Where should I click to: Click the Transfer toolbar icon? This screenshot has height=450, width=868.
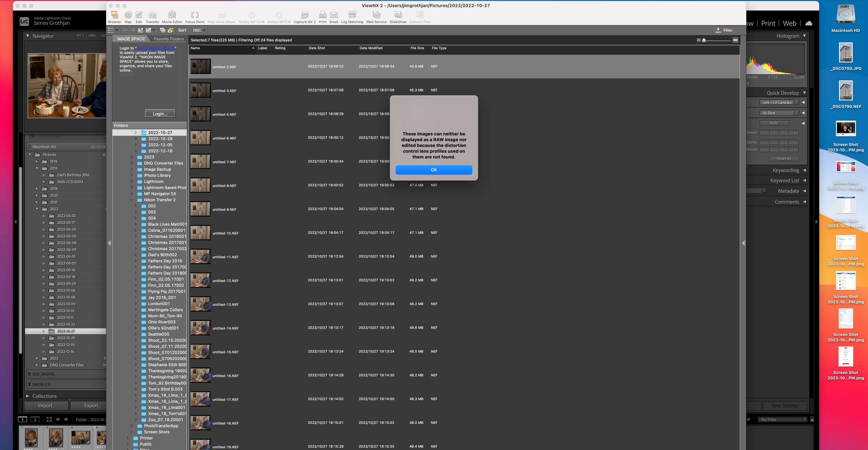click(152, 15)
